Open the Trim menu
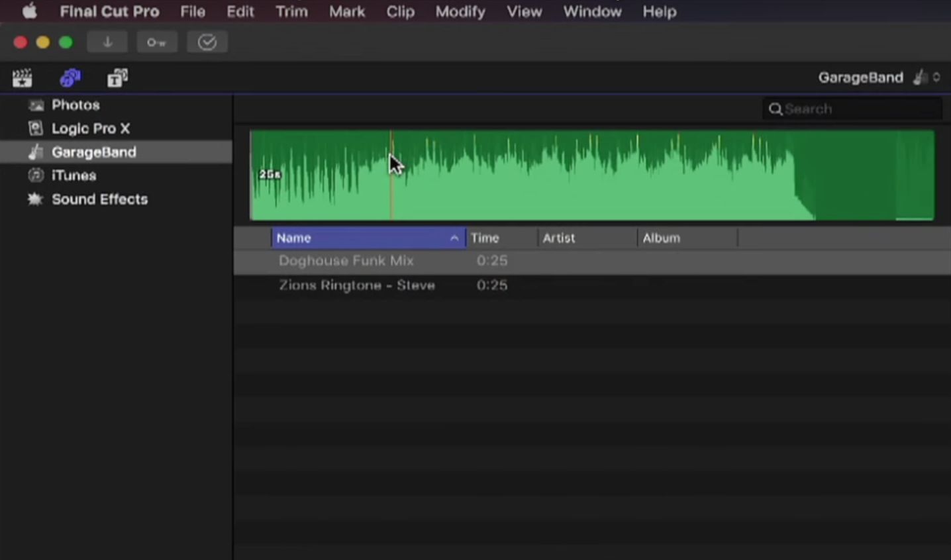This screenshot has width=951, height=560. pyautogui.click(x=291, y=11)
